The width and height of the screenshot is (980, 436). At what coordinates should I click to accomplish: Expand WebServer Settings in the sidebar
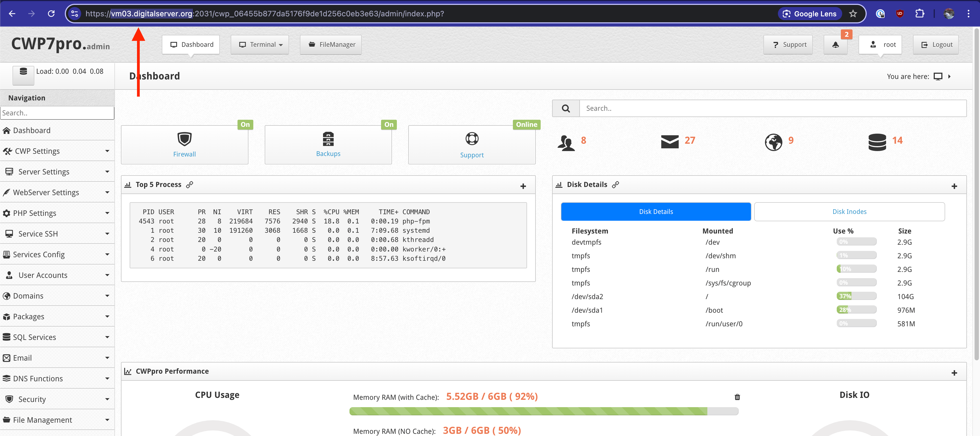[x=57, y=192]
